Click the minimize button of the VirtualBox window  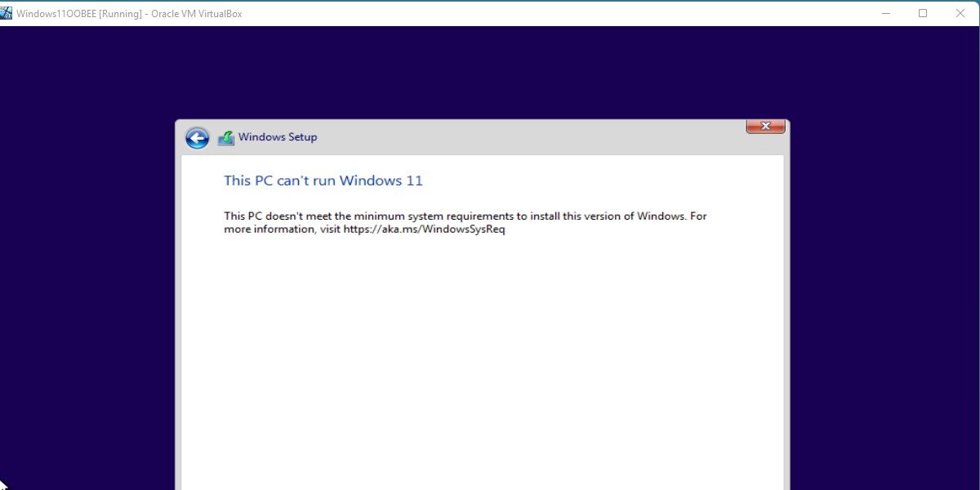(885, 13)
